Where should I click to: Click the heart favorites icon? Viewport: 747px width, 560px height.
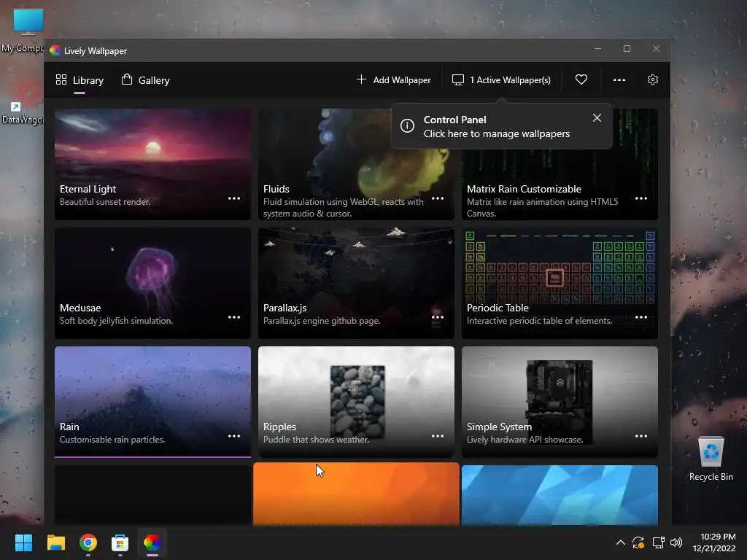(581, 79)
